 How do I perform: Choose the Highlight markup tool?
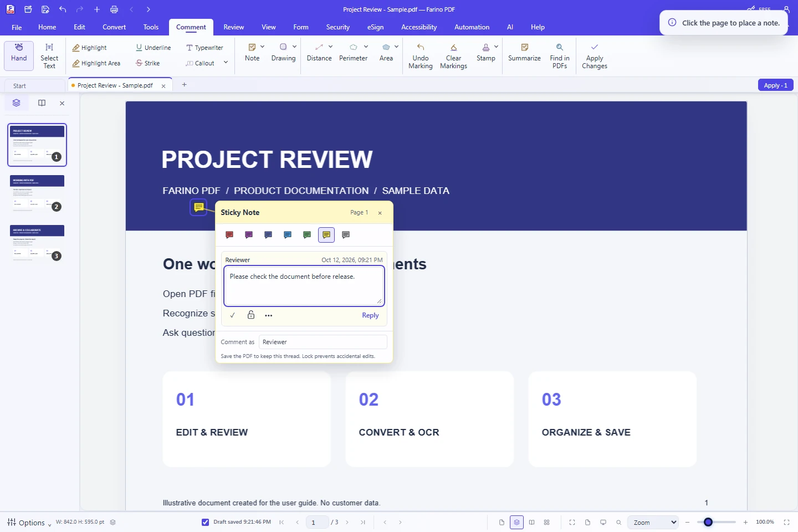pos(90,48)
